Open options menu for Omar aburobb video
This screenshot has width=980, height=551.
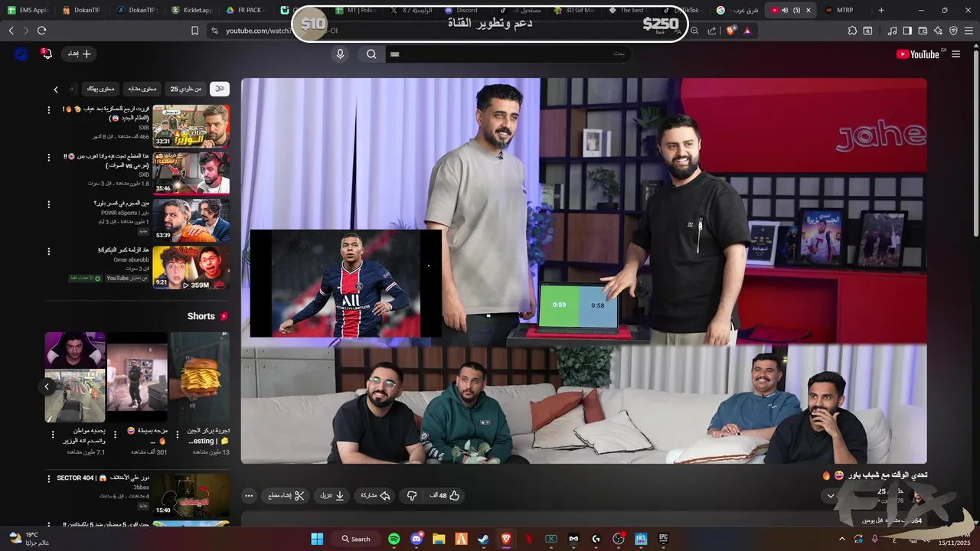coord(49,251)
